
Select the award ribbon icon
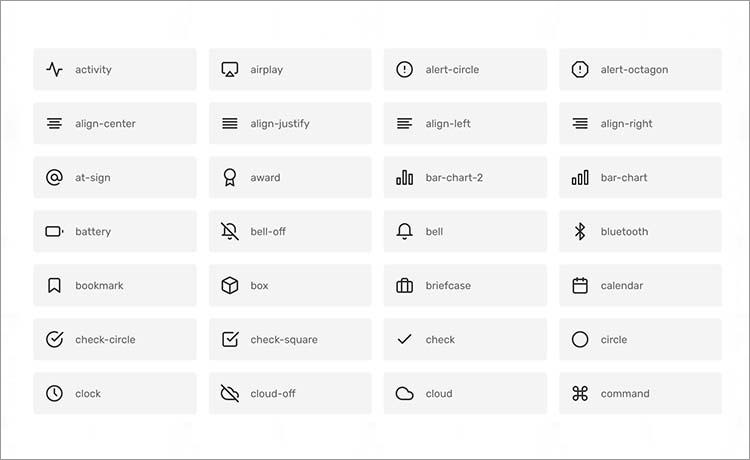point(230,178)
